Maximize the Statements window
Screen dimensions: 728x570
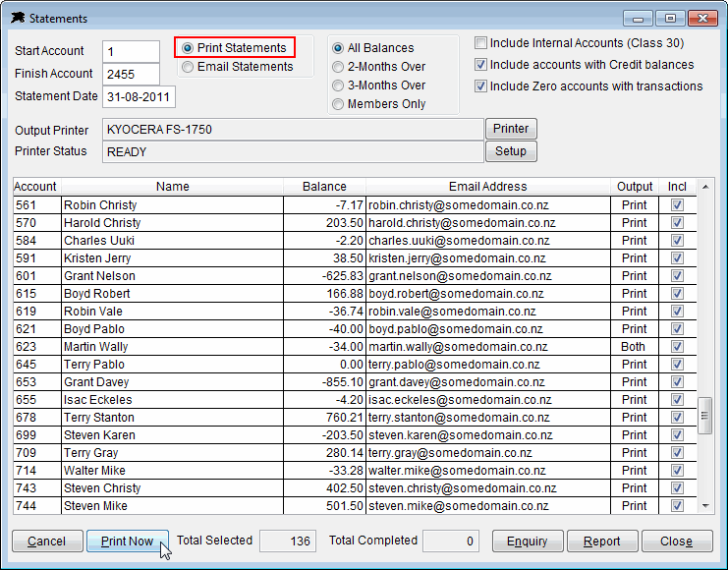pos(670,19)
